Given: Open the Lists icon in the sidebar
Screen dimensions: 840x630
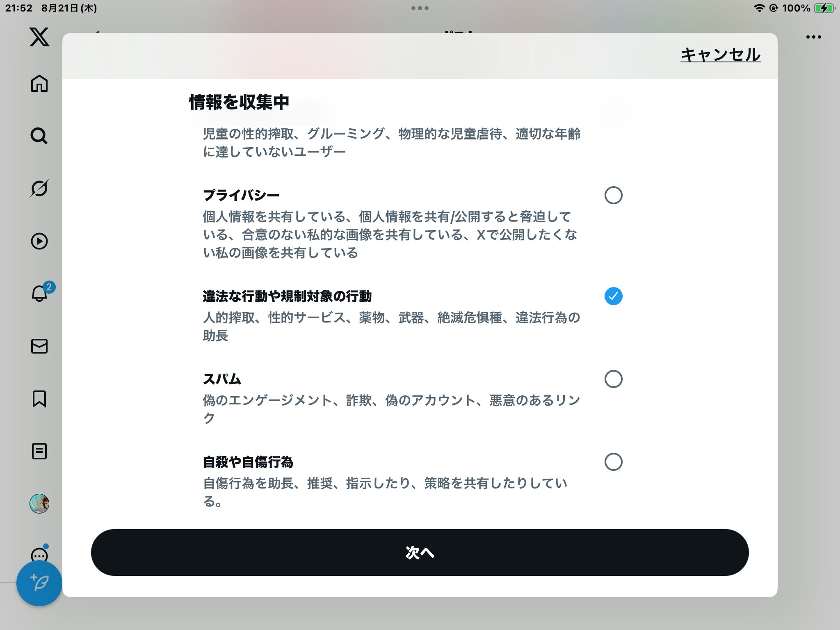Looking at the screenshot, I should (39, 451).
